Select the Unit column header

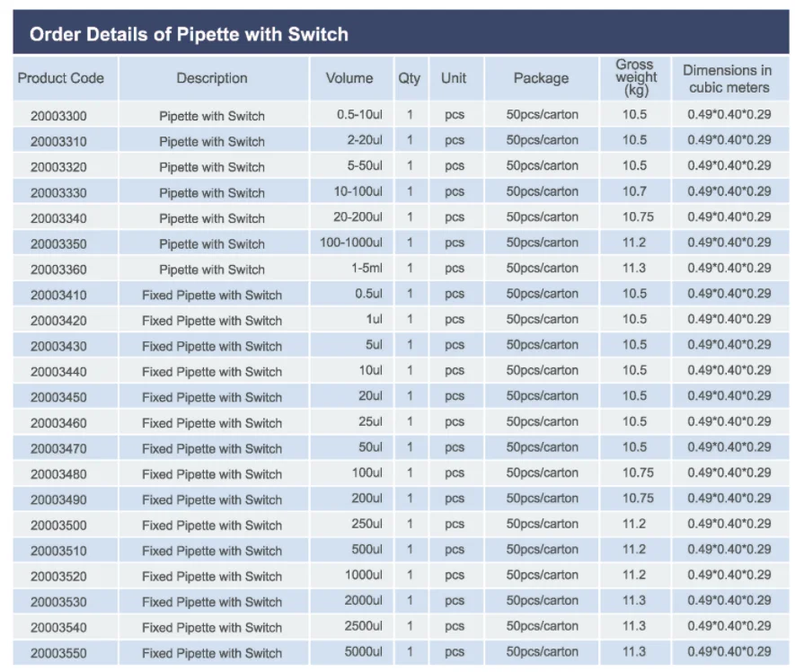[454, 78]
